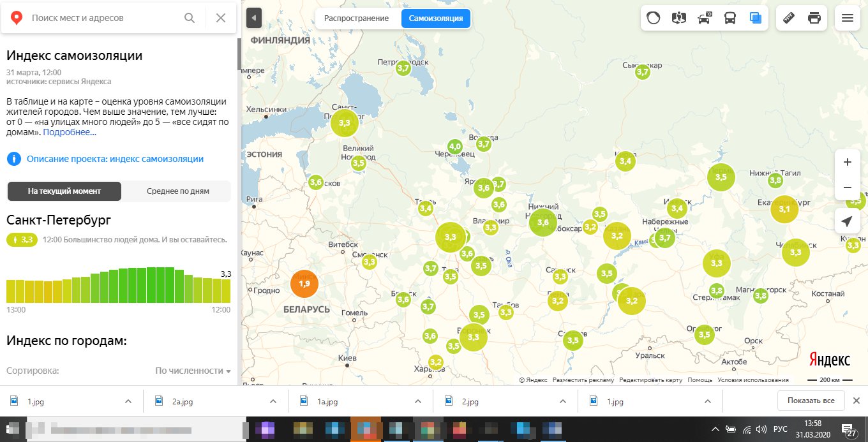Expand options chevron for 2.jpg
The image size is (868, 442).
pyautogui.click(x=563, y=402)
